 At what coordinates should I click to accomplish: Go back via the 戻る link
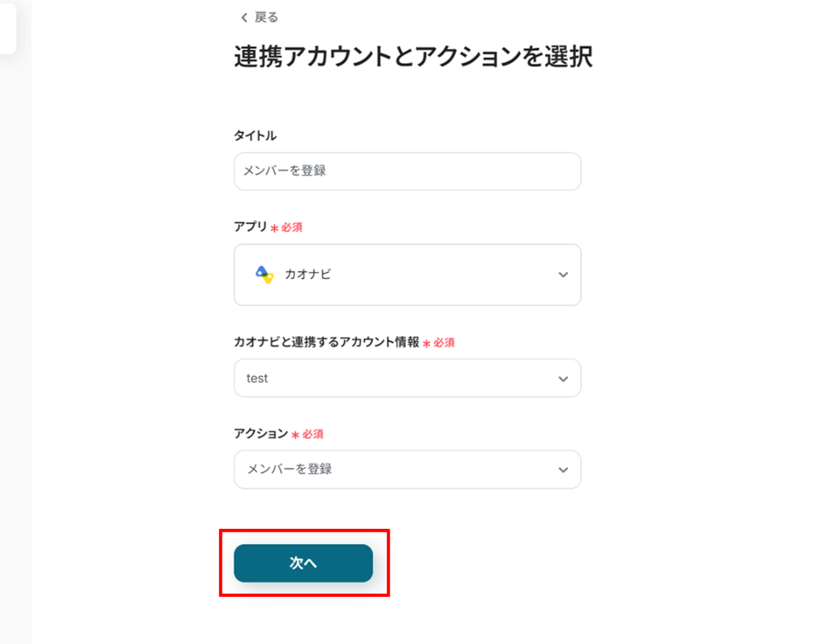(266, 18)
